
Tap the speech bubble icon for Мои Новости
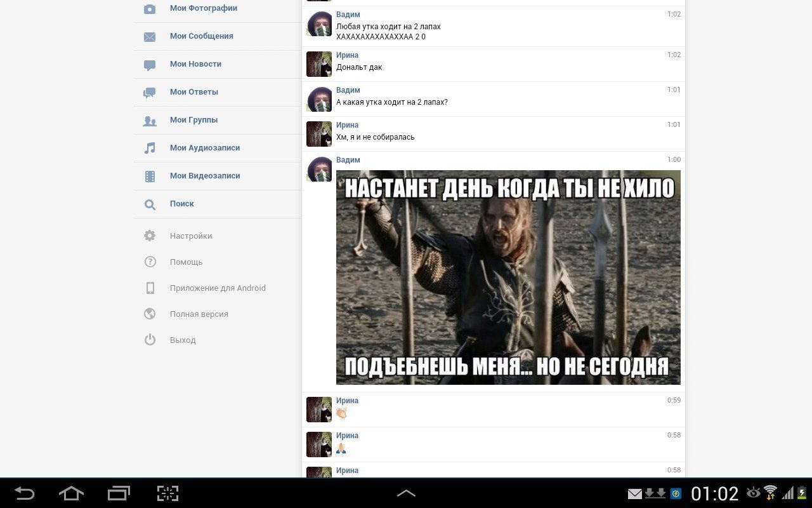[150, 65]
